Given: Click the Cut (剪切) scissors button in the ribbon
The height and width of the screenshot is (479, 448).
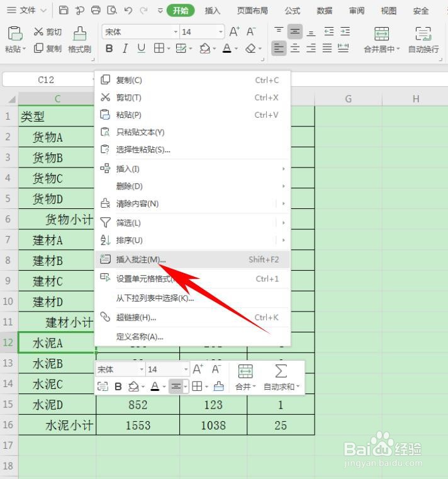Looking at the screenshot, I should coord(47,31).
